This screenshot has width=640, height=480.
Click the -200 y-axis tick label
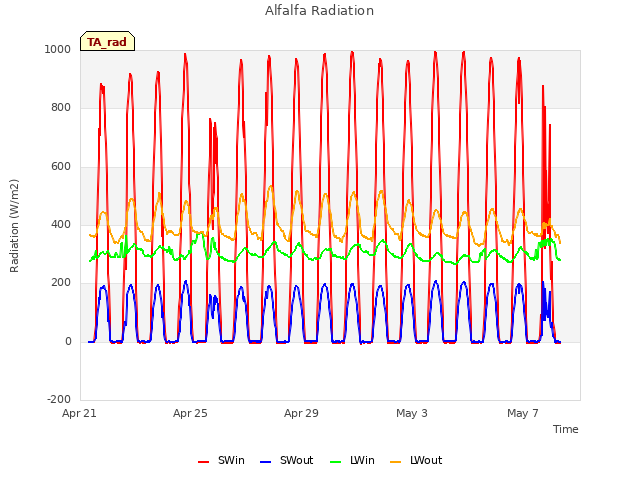[59, 399]
